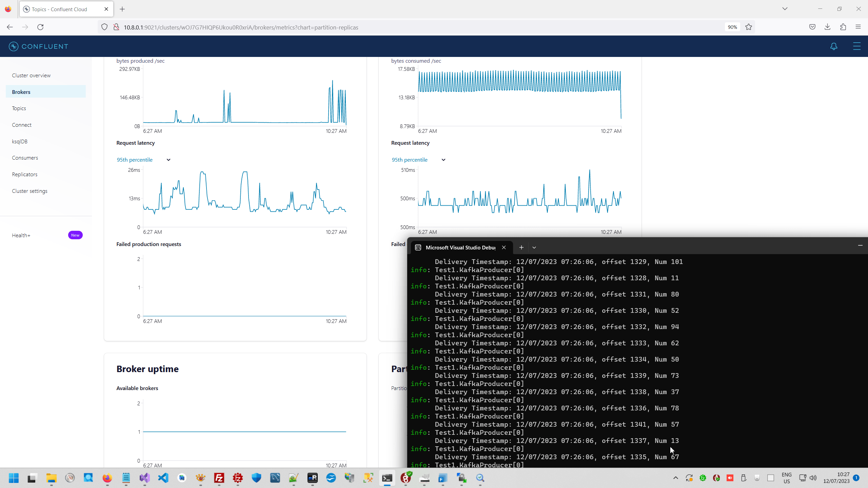Viewport: 868px width, 488px height.
Task: Open Cluster settings in the sidebar
Action: [x=29, y=191]
